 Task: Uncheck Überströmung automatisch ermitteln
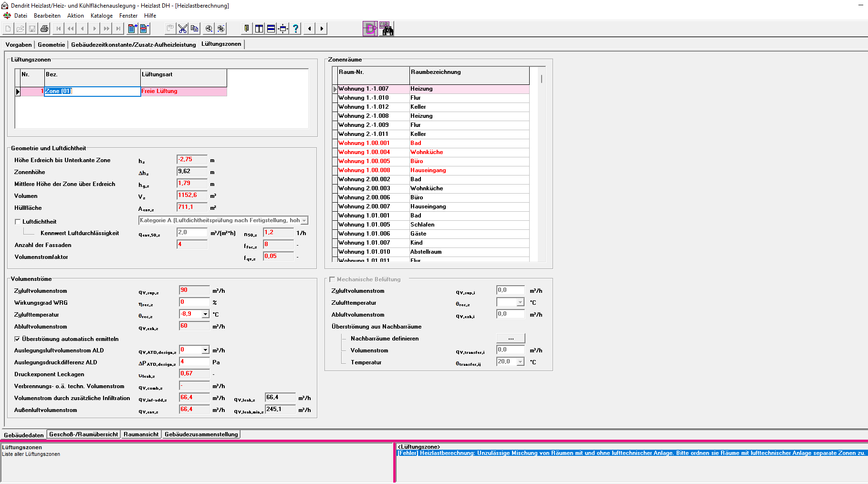[x=17, y=339]
